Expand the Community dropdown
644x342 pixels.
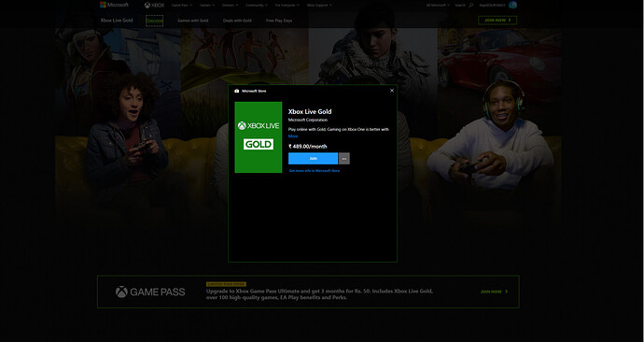tap(257, 6)
